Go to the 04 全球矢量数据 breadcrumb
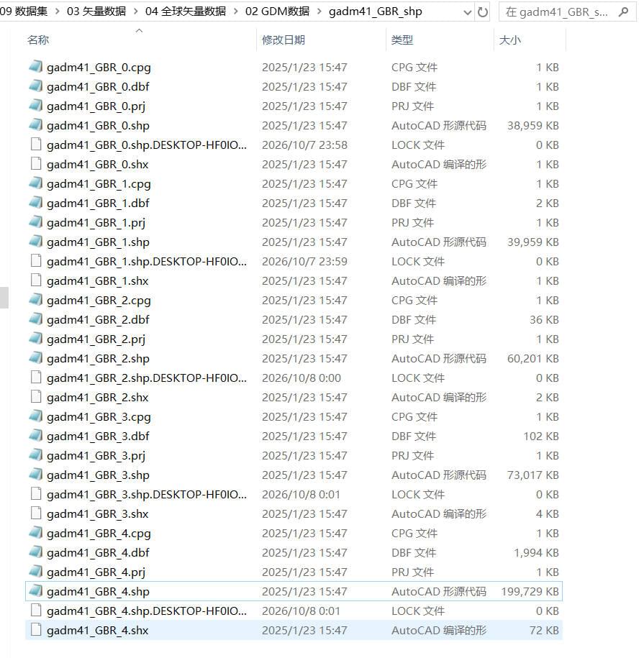Screen dimensions: 644x658 point(186,12)
